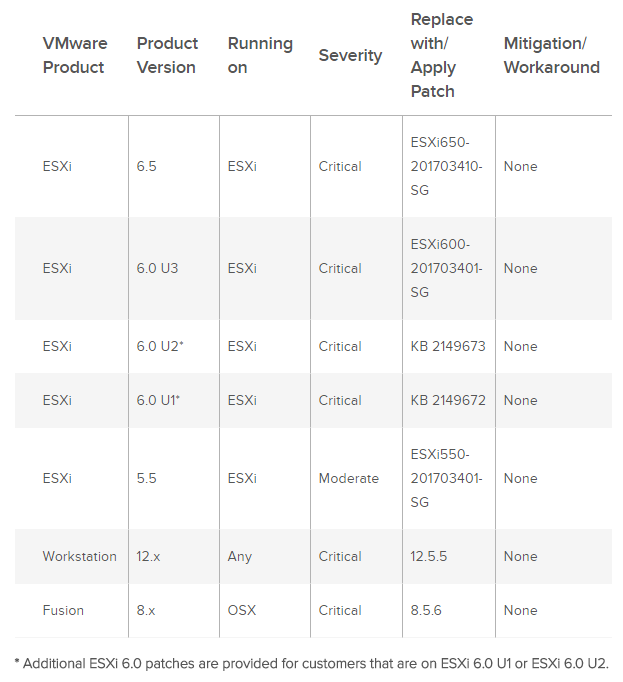Click the ESXi650-201703410-SG patch link

[x=446, y=166]
